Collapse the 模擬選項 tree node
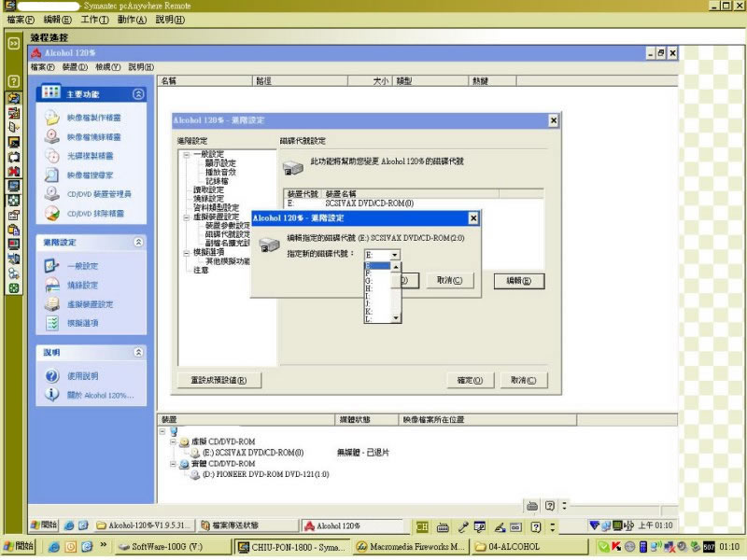 (187, 253)
